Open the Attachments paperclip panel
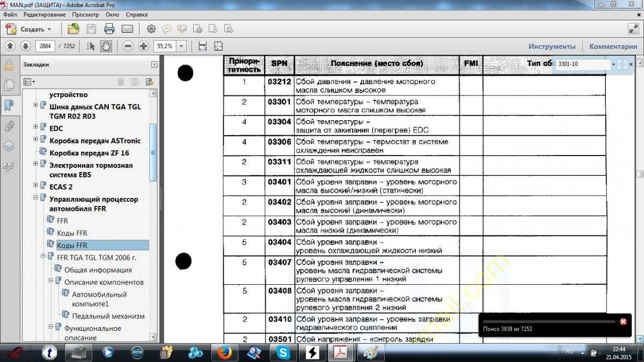This screenshot has width=644, height=362. tap(9, 126)
